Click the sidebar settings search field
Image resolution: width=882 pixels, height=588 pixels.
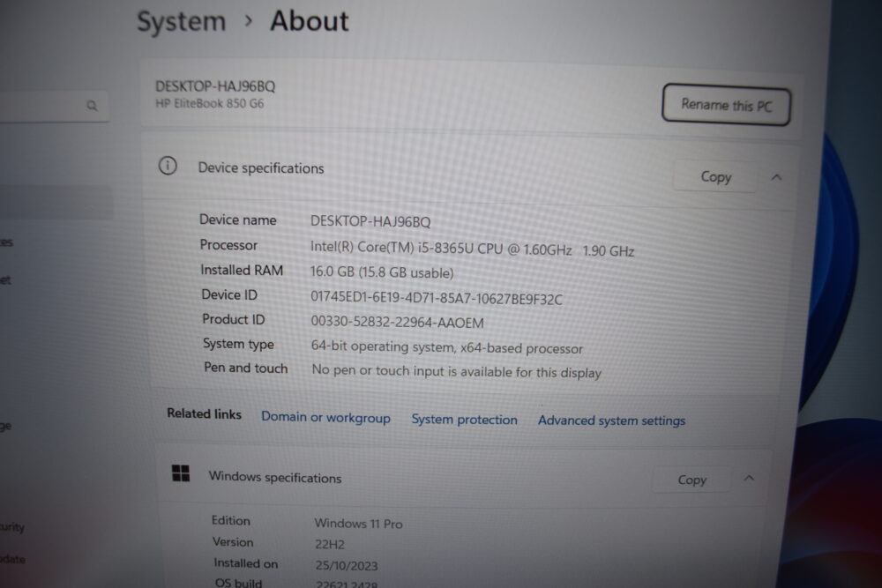54,105
